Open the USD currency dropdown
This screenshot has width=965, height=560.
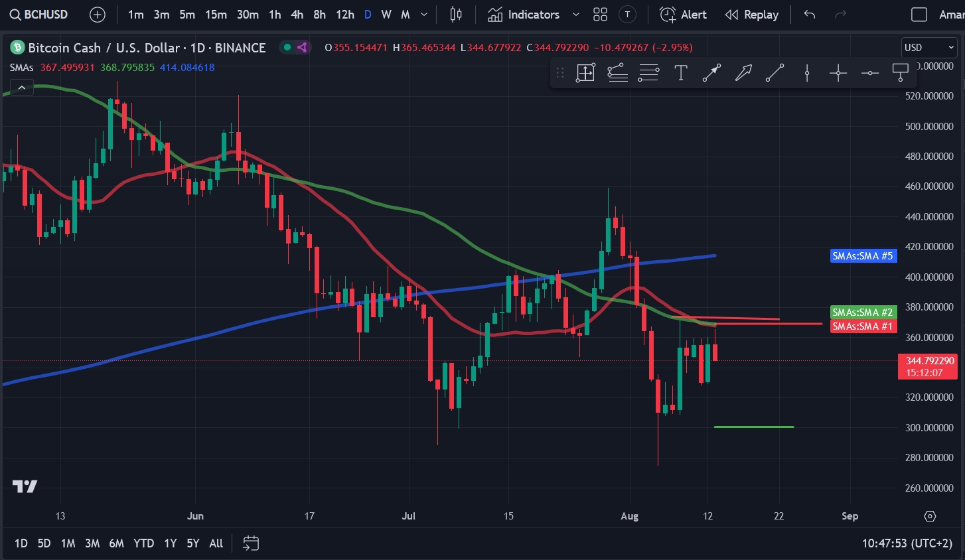[928, 48]
